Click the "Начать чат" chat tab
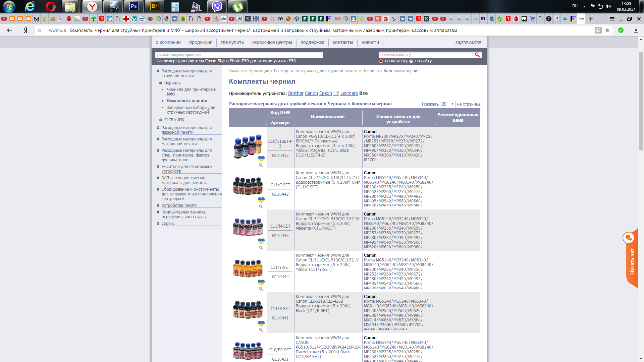 632,261
